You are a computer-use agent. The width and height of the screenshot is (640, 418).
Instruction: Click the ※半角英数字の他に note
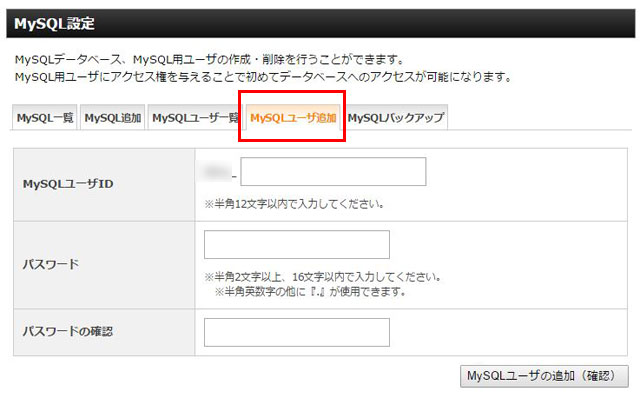[310, 291]
